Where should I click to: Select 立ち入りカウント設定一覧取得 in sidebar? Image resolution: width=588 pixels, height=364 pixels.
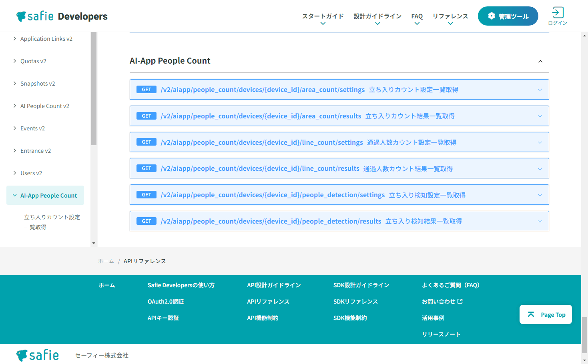coord(52,222)
